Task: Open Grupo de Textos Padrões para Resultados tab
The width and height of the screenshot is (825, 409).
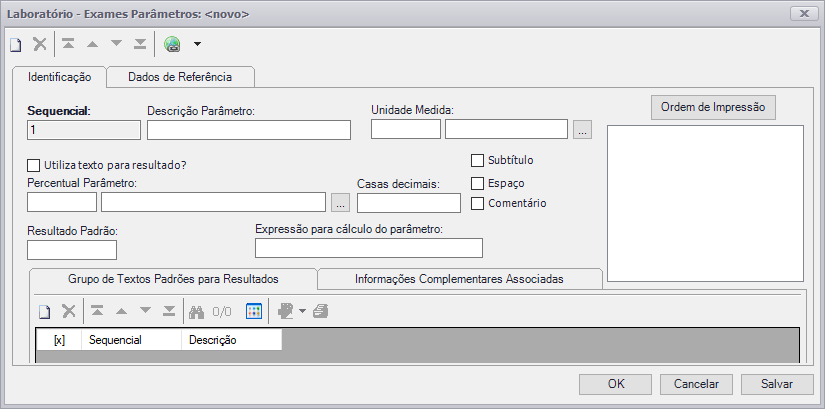Action: click(173, 279)
